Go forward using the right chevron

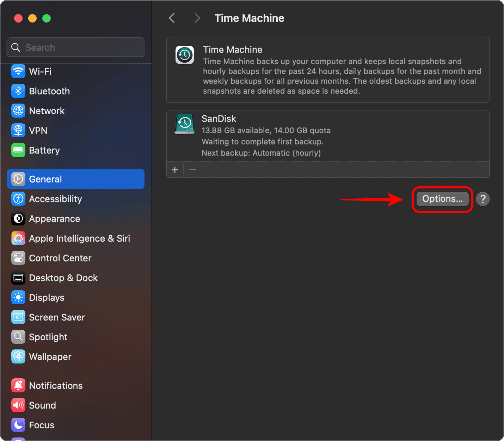coord(197,18)
